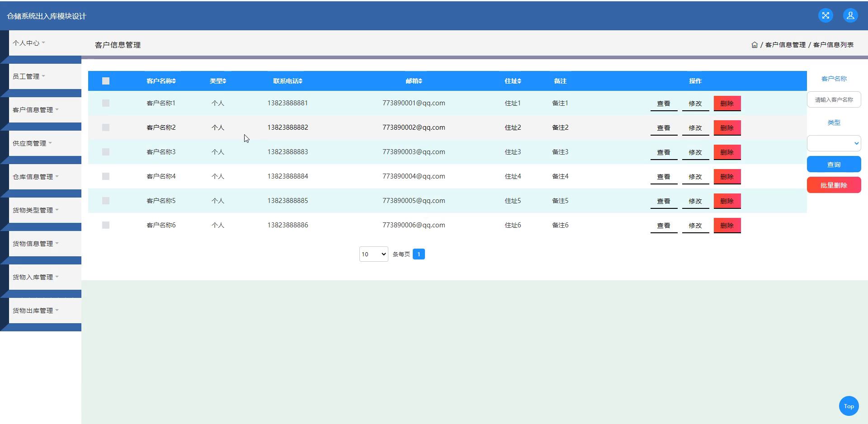Edit customer 客户名称3
Image resolution: width=868 pixels, height=424 pixels.
tap(695, 152)
